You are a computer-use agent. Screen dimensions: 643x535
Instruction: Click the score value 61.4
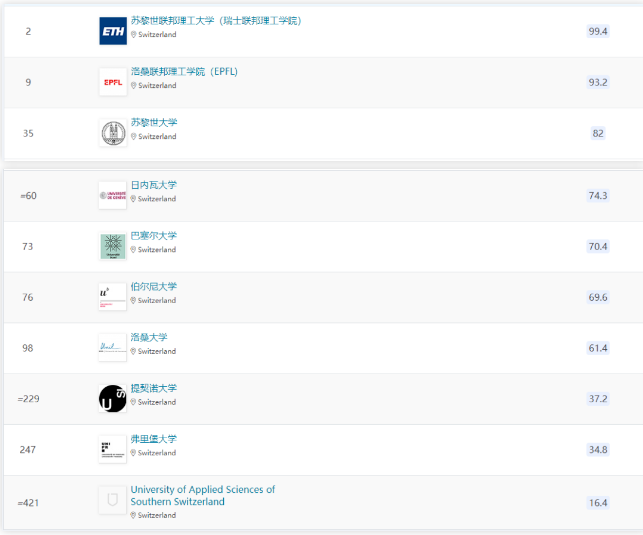click(598, 348)
